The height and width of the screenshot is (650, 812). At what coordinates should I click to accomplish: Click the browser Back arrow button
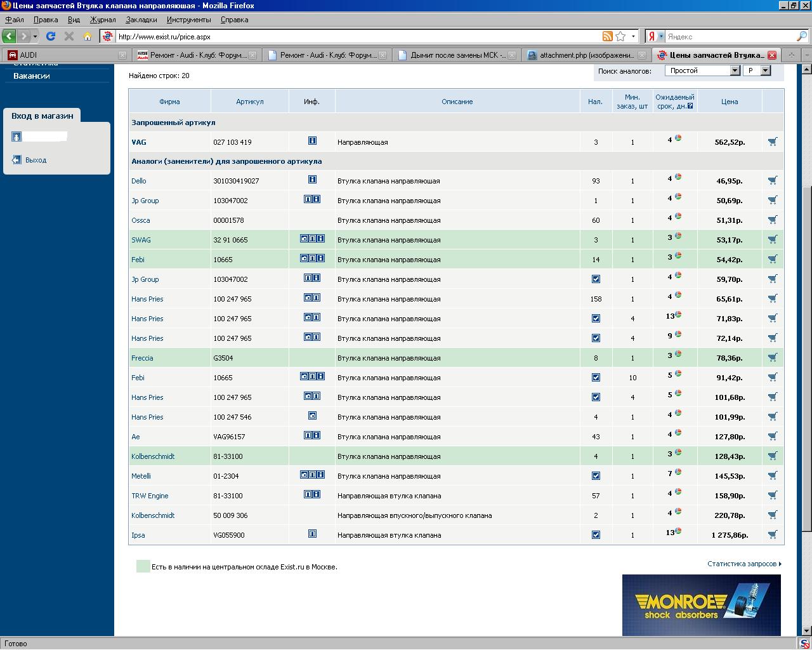click(x=9, y=36)
